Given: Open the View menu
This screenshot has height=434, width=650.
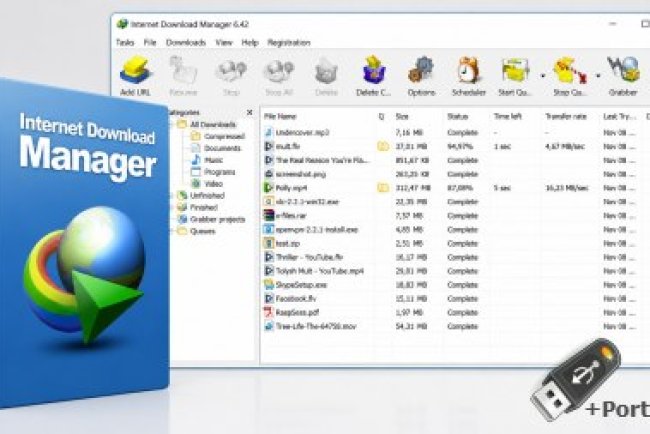Looking at the screenshot, I should click(x=224, y=43).
